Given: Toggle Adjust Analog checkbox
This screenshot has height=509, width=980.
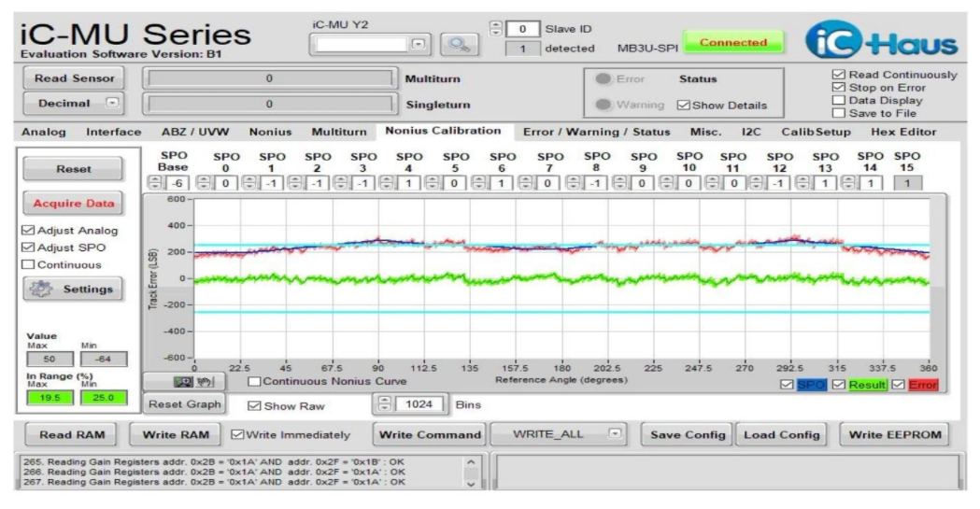Looking at the screenshot, I should pyautogui.click(x=28, y=231).
